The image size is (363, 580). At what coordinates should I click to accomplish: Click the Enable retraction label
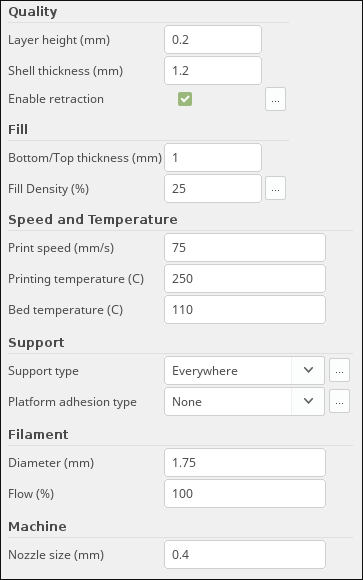click(x=56, y=99)
